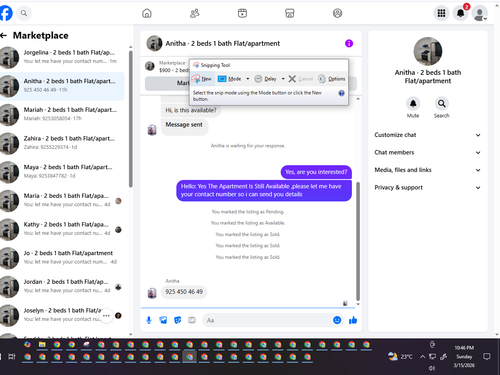This screenshot has height=375, width=500.
Task: Open File Explorer on taskbar
Action: click(x=42, y=345)
